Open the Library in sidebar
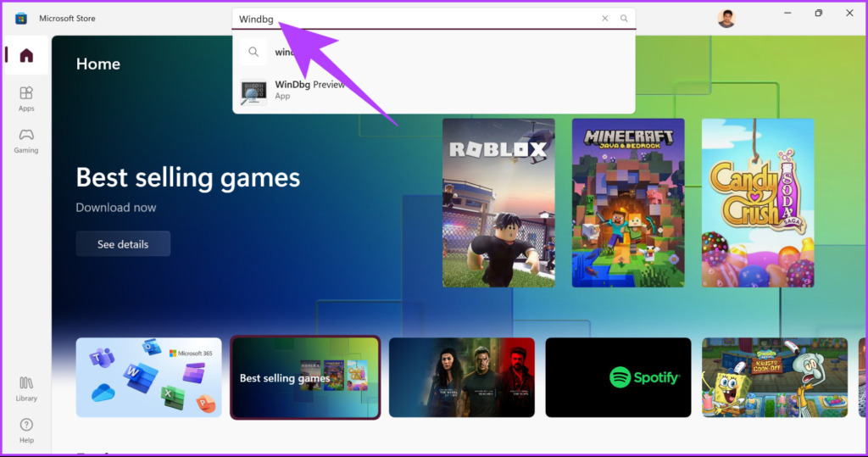The height and width of the screenshot is (457, 868). [26, 389]
